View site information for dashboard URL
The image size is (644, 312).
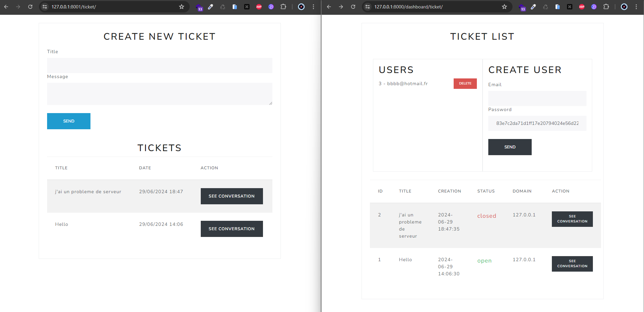[368, 7]
